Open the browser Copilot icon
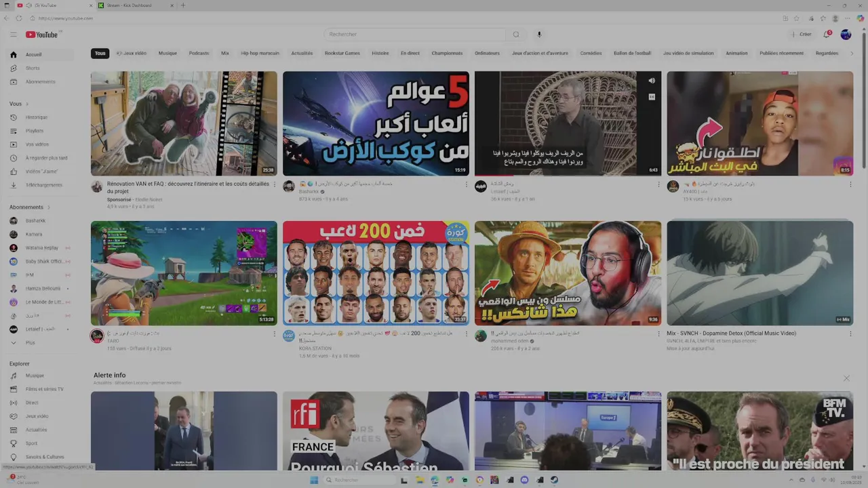 [x=861, y=18]
